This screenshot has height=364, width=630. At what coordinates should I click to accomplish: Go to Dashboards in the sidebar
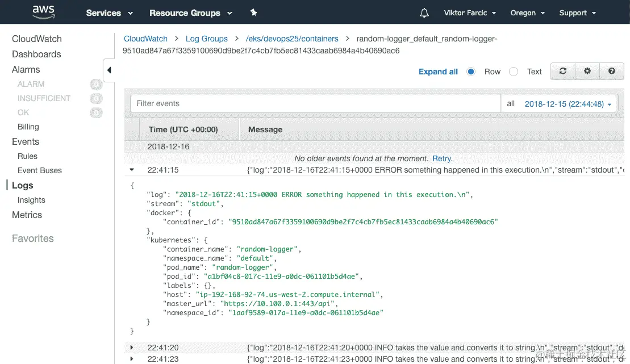(x=36, y=55)
